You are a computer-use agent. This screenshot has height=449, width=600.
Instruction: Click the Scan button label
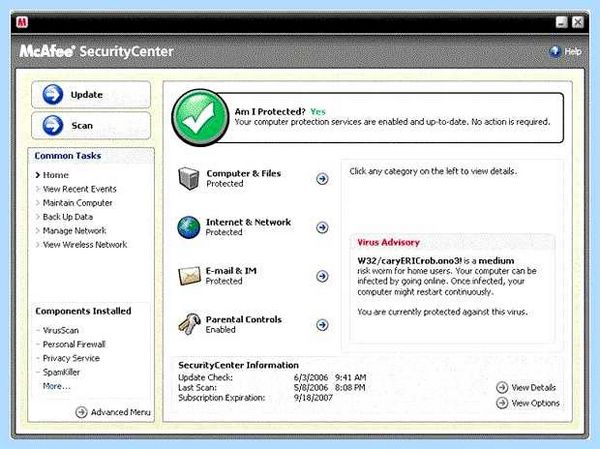point(82,126)
